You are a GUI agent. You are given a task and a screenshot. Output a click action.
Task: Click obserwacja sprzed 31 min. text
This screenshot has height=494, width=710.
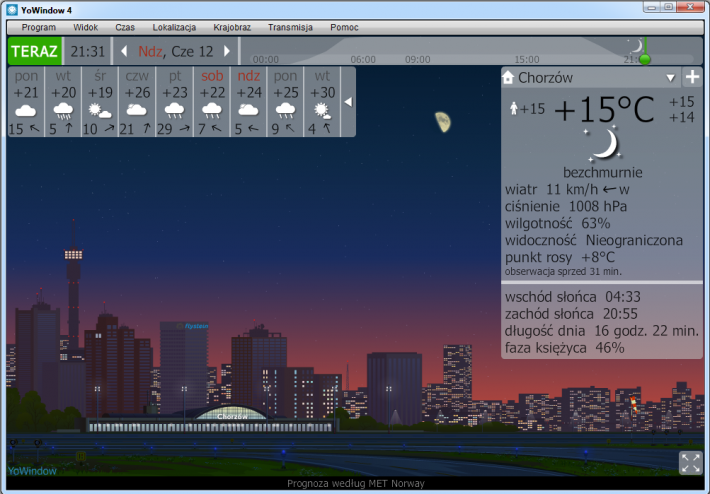pos(563,272)
